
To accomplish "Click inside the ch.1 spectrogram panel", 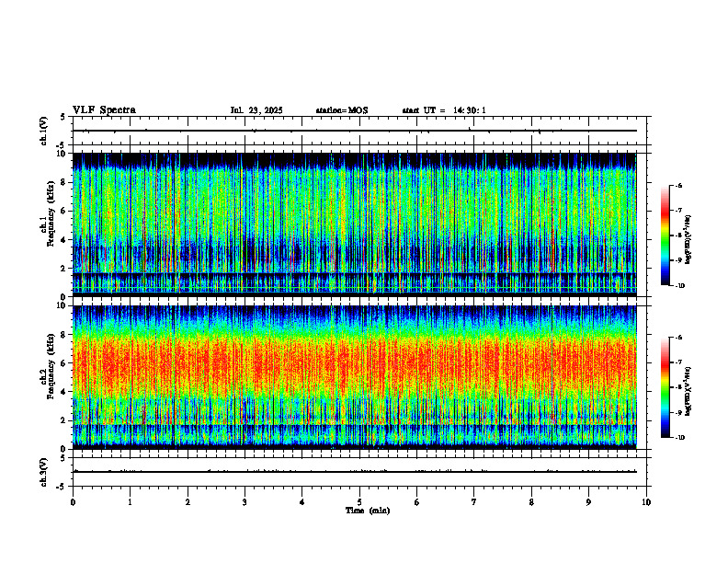I will tap(355, 224).
